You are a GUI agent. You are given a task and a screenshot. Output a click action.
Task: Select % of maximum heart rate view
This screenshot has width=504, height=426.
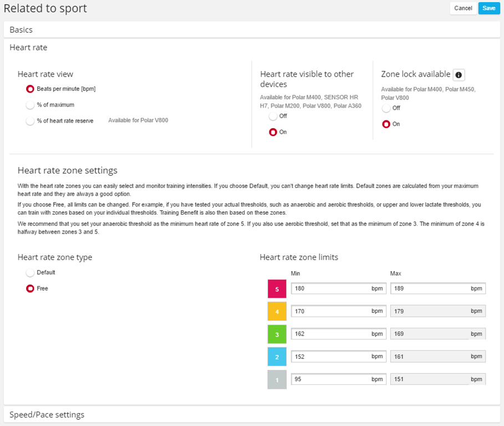coord(30,105)
